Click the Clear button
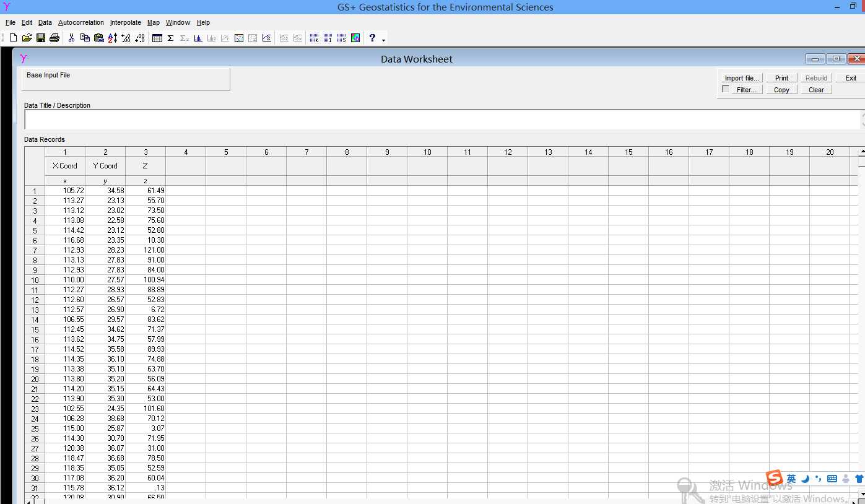This screenshot has height=504, width=865. tap(816, 90)
